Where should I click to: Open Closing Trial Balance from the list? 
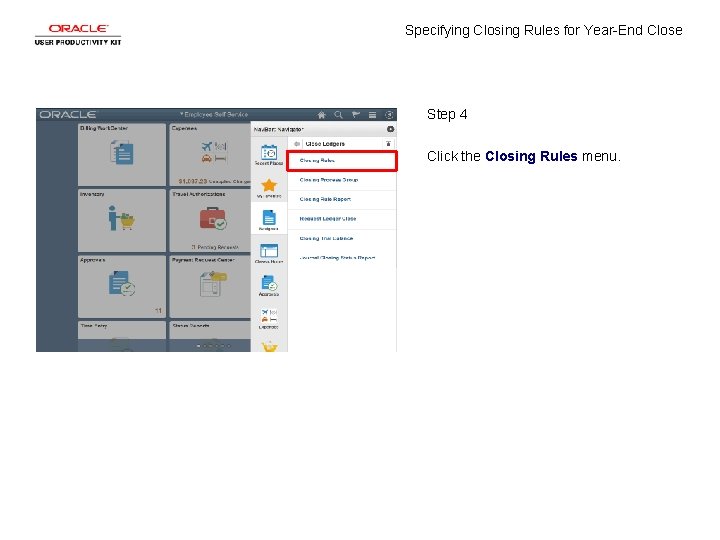[342, 238]
